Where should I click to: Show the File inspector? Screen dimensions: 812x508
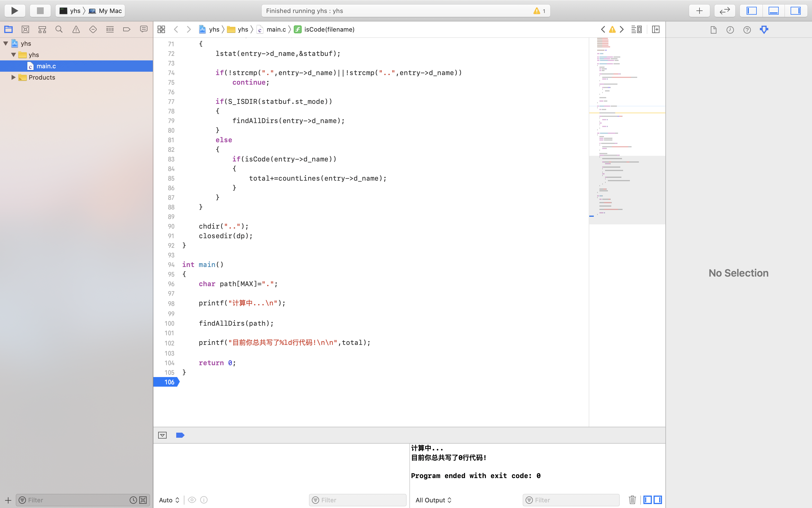[713, 30]
